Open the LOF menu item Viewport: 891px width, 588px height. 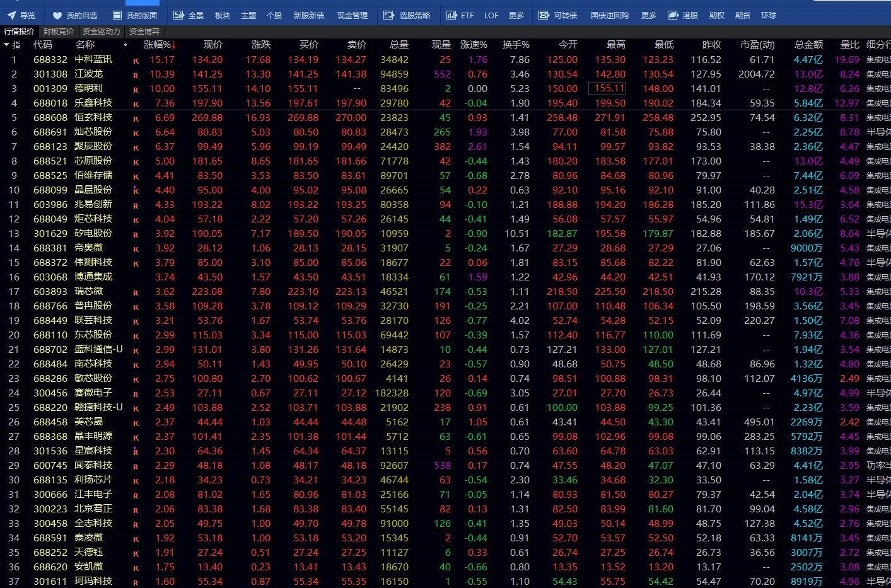point(491,15)
